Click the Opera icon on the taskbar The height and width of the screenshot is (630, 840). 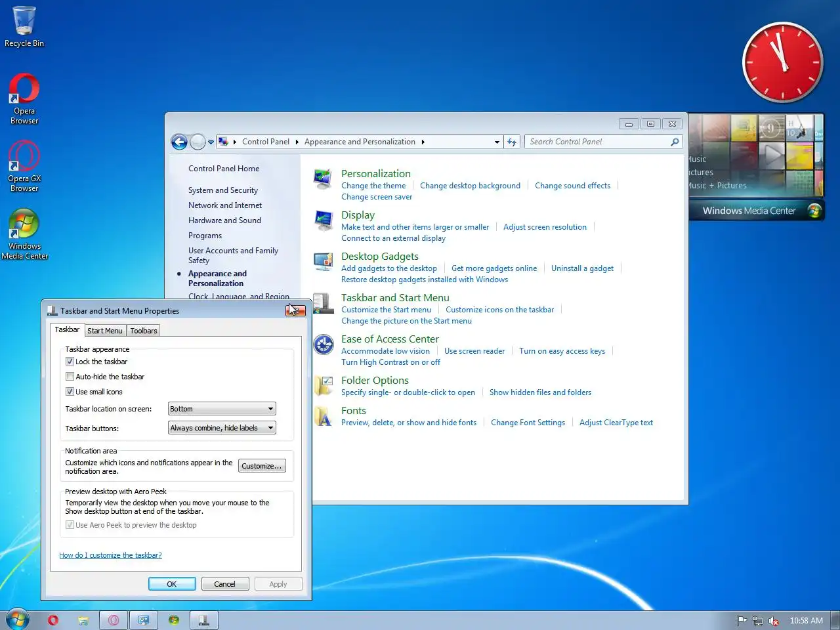click(x=53, y=620)
